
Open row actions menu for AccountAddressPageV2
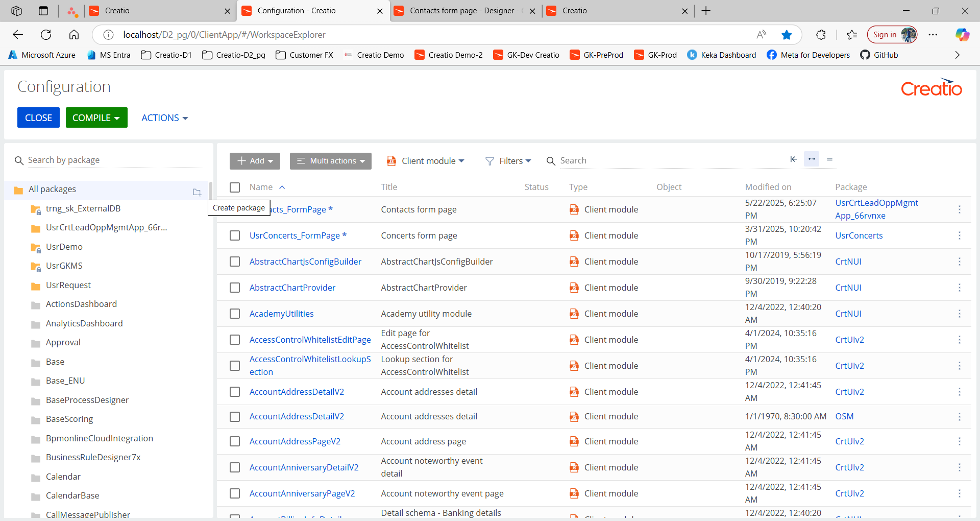coord(960,441)
